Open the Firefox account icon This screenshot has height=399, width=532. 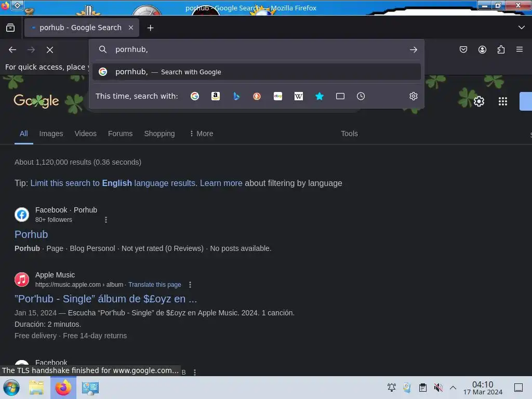(482, 49)
